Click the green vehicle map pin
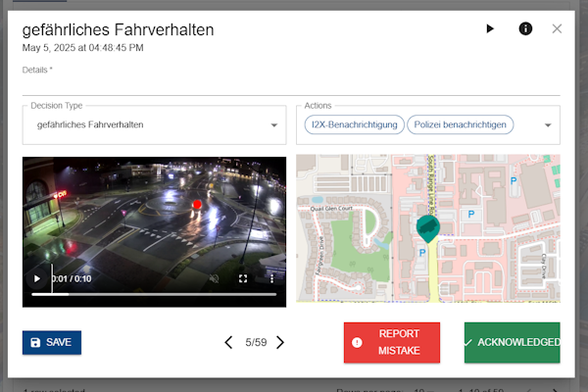The width and height of the screenshot is (588, 392). (427, 228)
